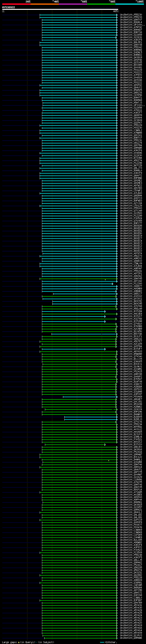Viewport: 146px width, 644px height.
Task: Select hit label UniRef100_A4CUE8
Action: pyautogui.click(x=131, y=314)
